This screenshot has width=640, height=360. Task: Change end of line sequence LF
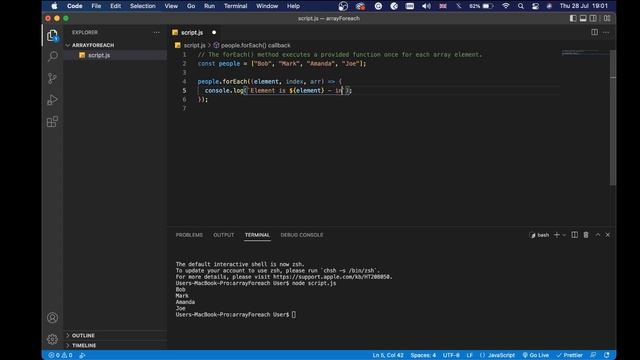469,355
